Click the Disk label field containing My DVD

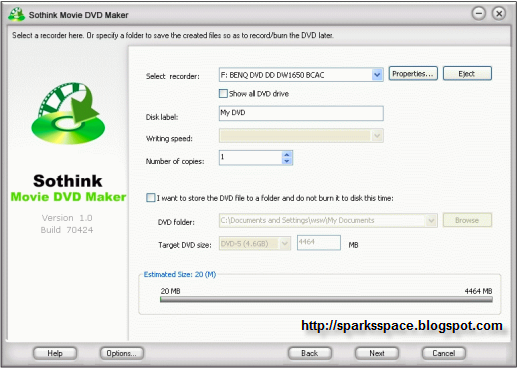coord(301,113)
